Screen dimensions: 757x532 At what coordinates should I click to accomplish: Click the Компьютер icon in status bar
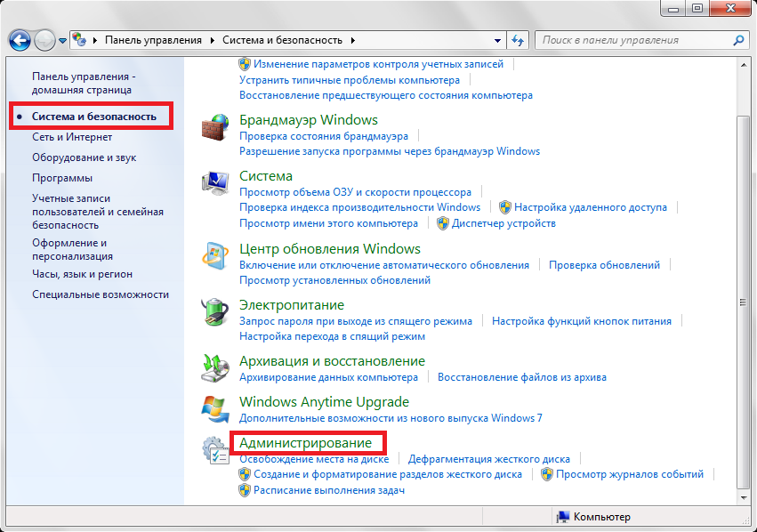pos(562,517)
